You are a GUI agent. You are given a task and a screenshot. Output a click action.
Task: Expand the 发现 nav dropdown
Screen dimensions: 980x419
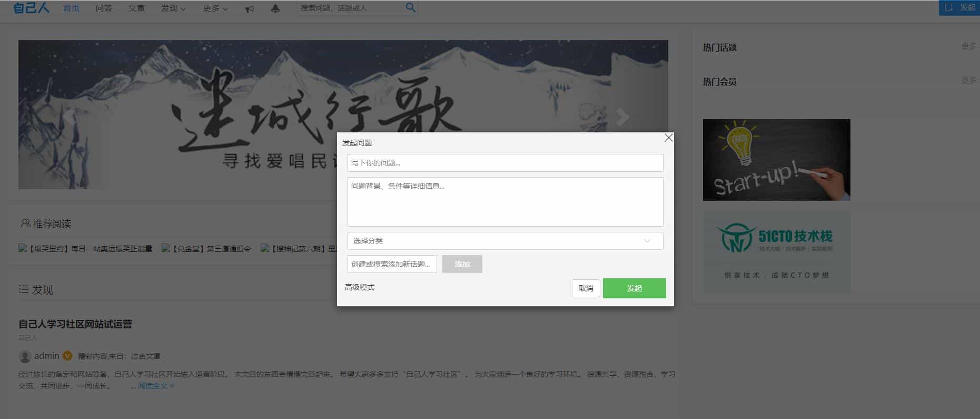pyautogui.click(x=173, y=8)
